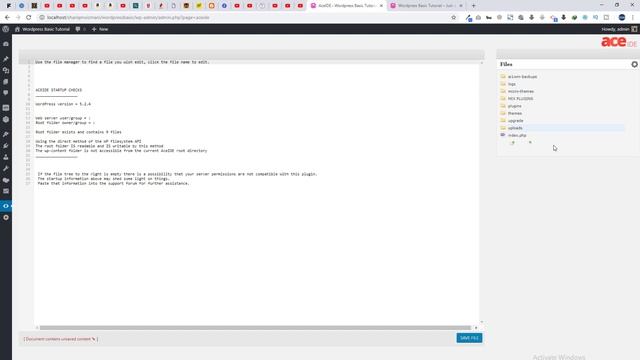Open the Comments bubble sidebar icon
The width and height of the screenshot is (640, 360).
pyautogui.click(x=6, y=93)
